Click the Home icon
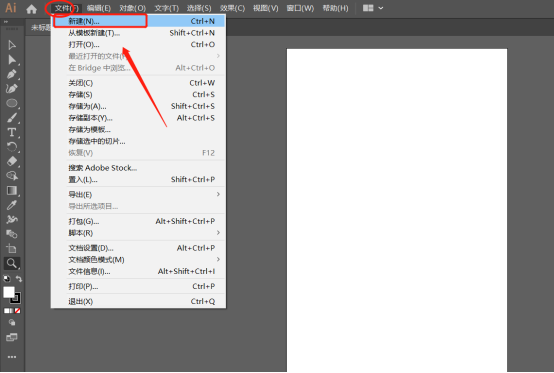The height and width of the screenshot is (373, 554). point(31,9)
